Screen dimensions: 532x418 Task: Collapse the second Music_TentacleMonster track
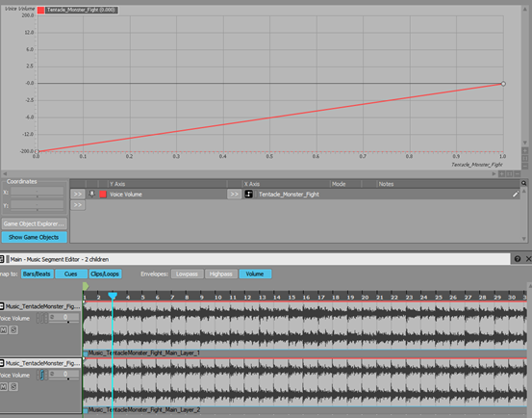click(2, 363)
